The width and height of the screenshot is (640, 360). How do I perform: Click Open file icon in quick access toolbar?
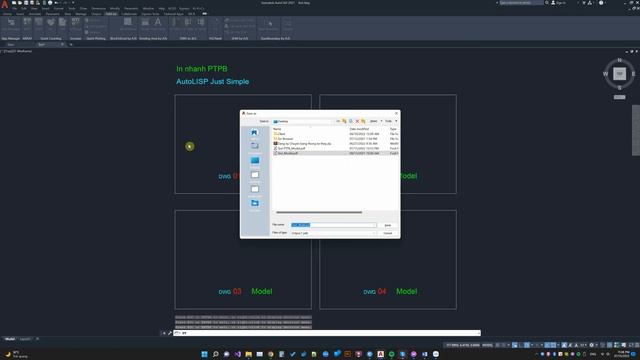20,3
